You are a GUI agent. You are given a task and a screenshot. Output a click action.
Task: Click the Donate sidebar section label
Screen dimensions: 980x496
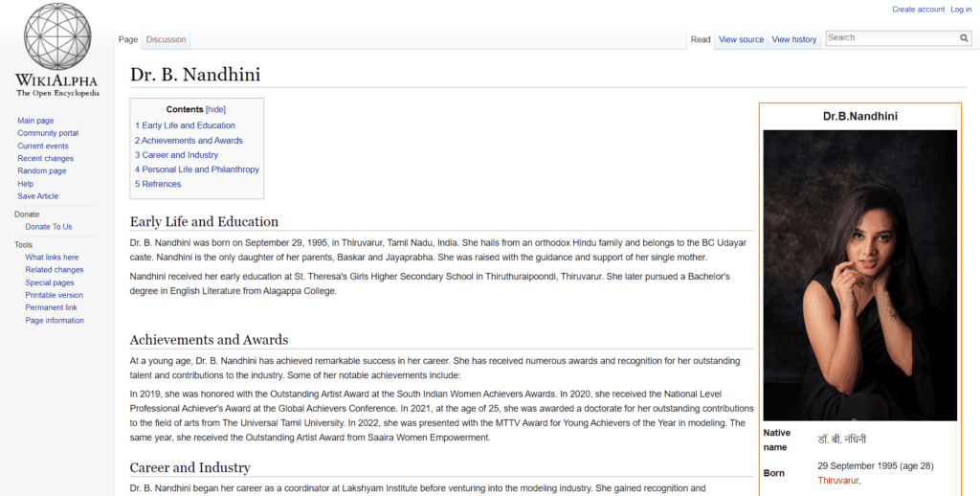[x=27, y=214]
